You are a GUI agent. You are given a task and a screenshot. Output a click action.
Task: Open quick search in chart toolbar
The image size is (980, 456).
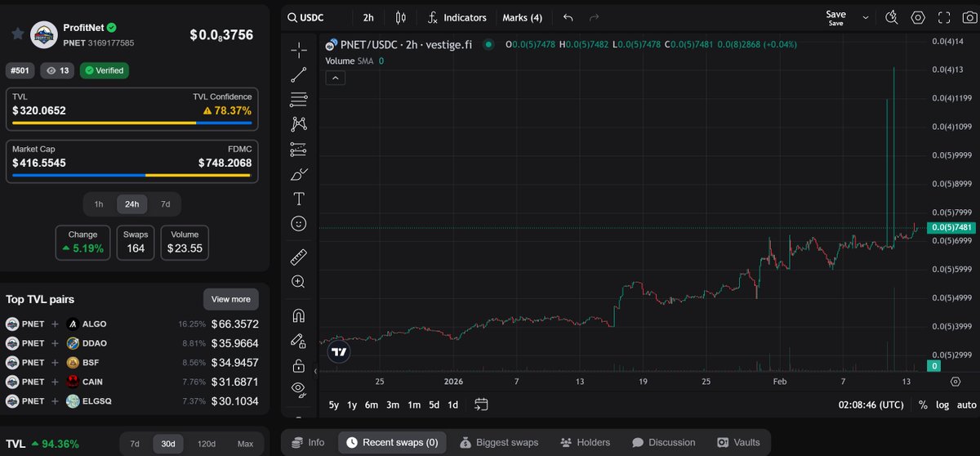pos(892,17)
